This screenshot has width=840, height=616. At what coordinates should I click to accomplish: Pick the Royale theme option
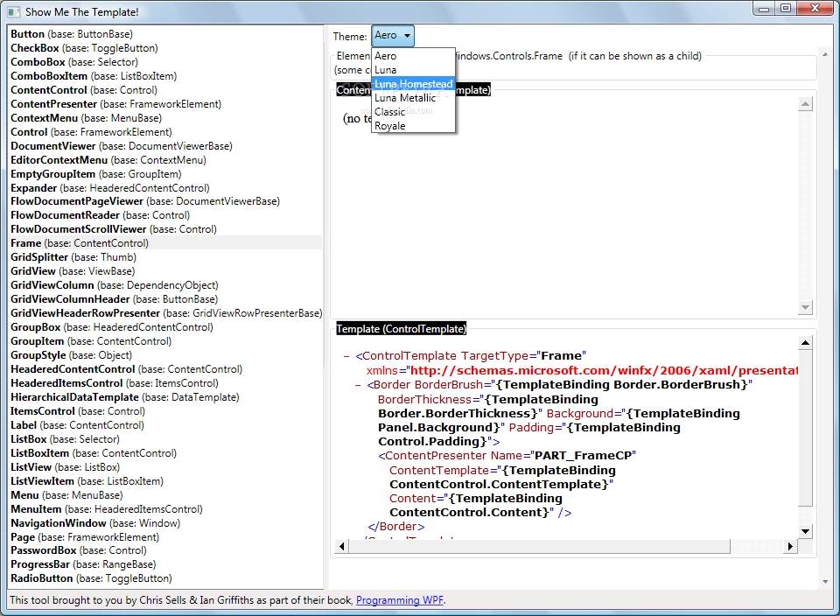pos(413,125)
